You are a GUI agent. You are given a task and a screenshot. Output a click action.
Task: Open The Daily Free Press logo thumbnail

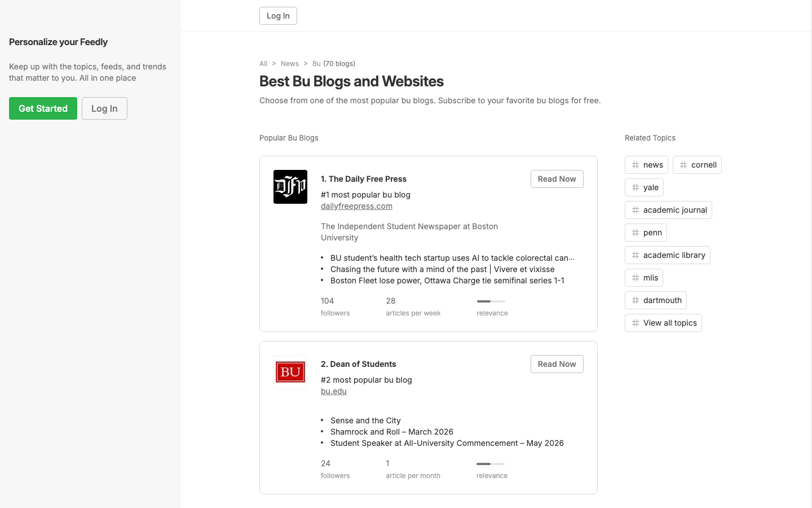290,187
